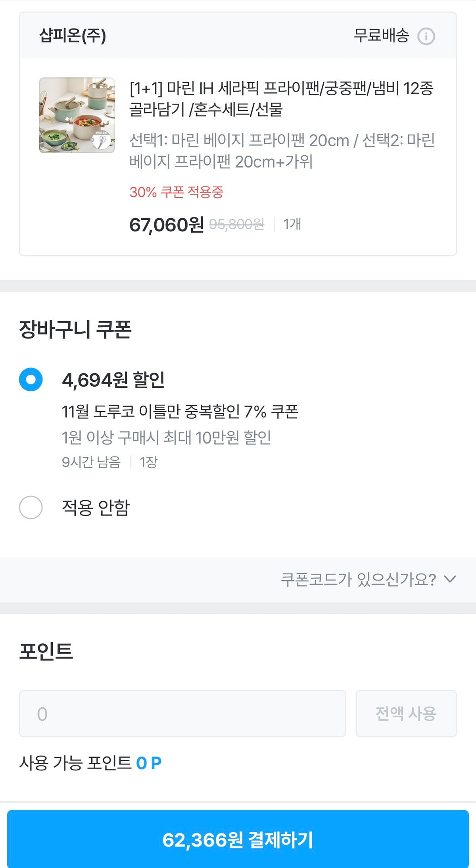
Task: Click the 사용 가능 포인트 0 P balance
Action: pyautogui.click(x=90, y=763)
